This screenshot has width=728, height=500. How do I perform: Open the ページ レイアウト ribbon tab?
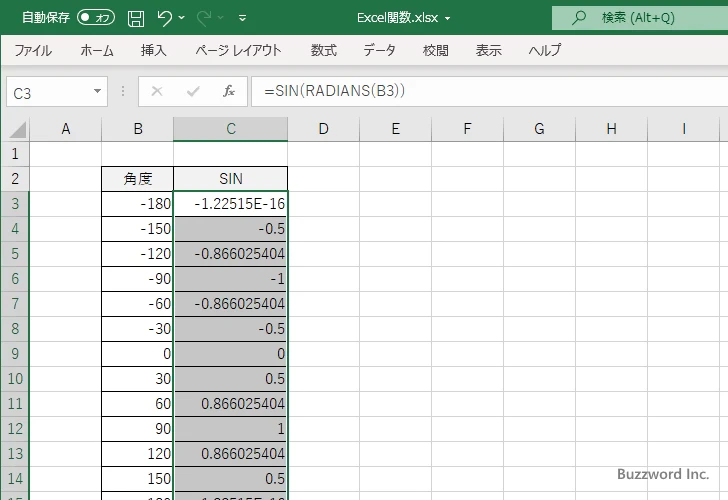[238, 50]
